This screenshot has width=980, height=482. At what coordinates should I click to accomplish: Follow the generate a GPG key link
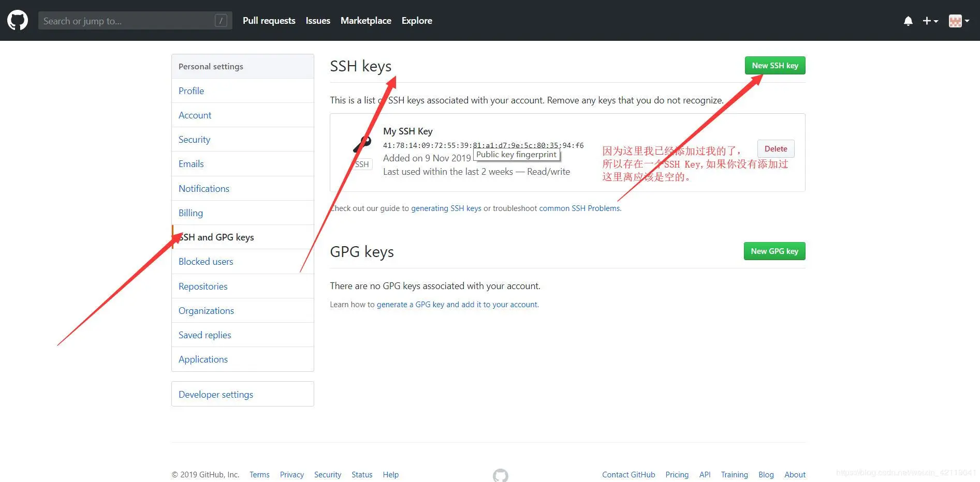coord(457,305)
